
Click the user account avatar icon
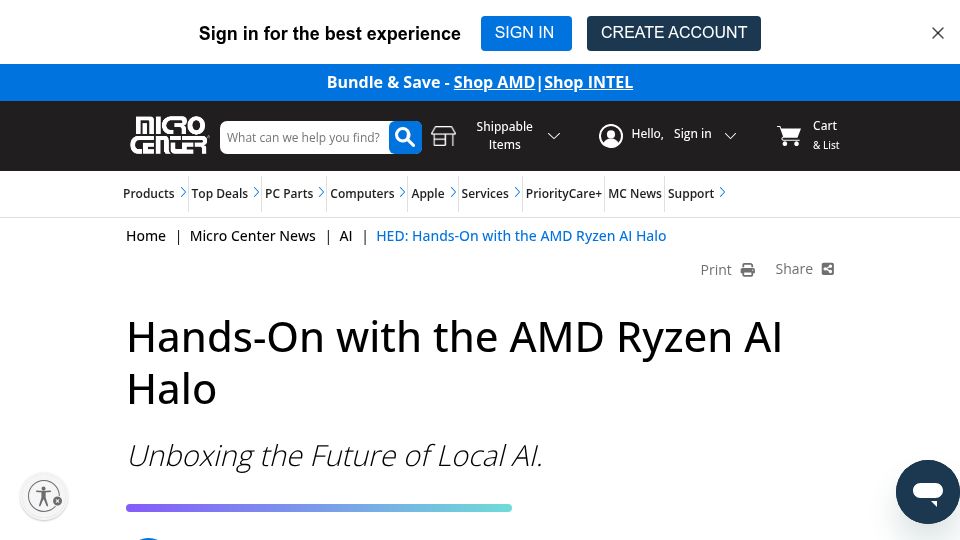coord(610,136)
